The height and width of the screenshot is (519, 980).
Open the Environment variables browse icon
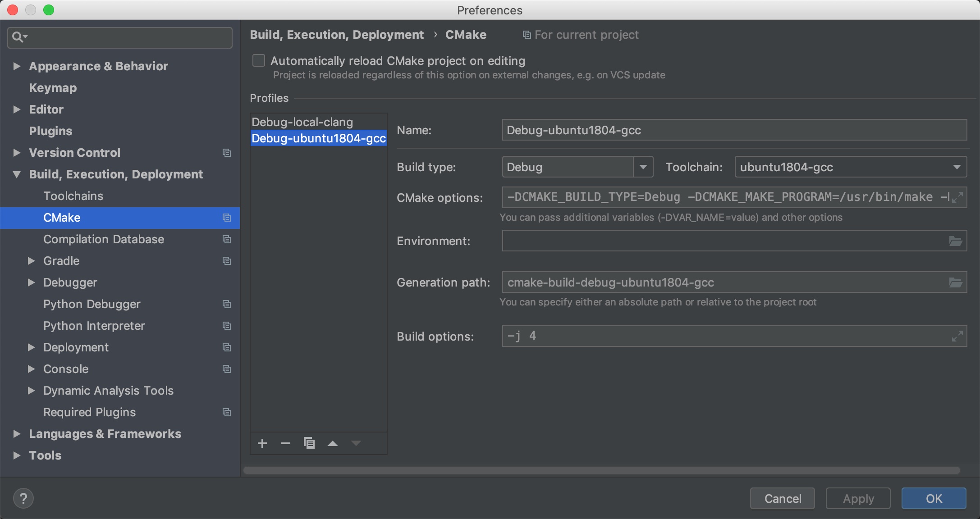[x=955, y=241]
